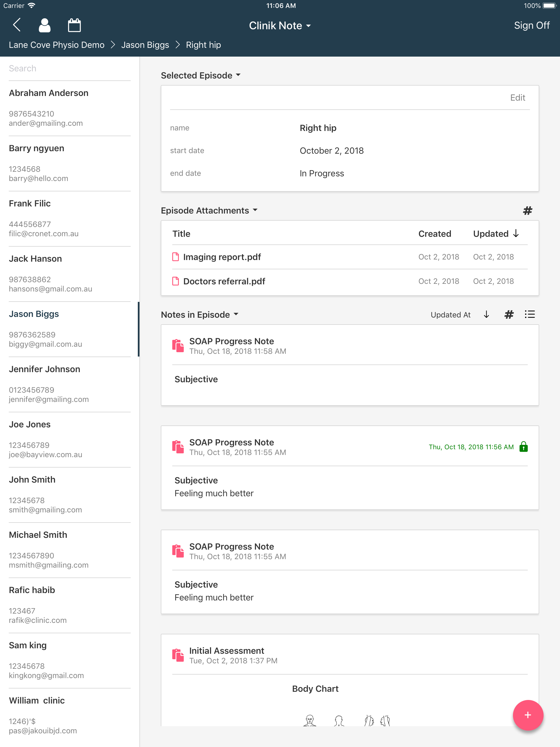Open Doctors referral.pdf attachment

pyautogui.click(x=224, y=281)
